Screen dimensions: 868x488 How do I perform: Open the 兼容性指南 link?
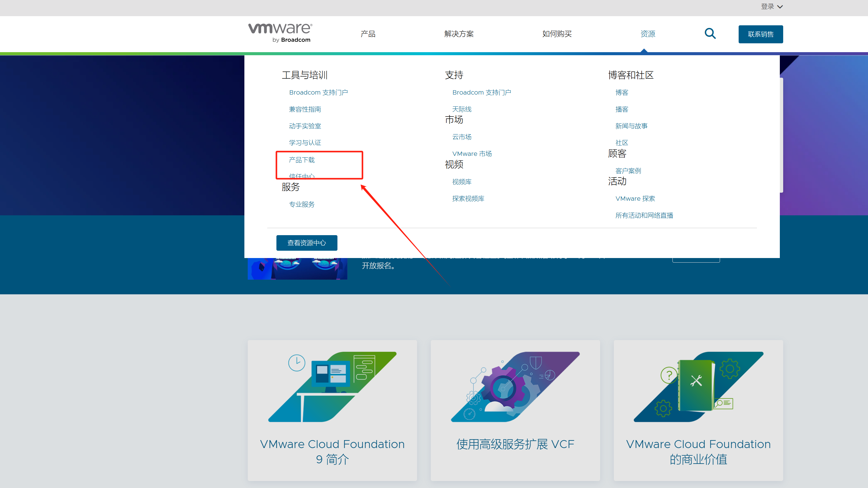click(x=305, y=109)
